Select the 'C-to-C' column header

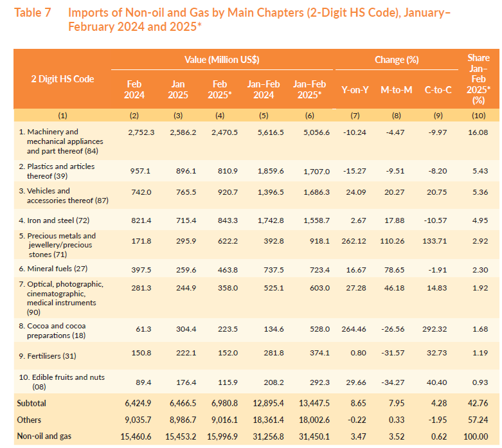point(437,90)
